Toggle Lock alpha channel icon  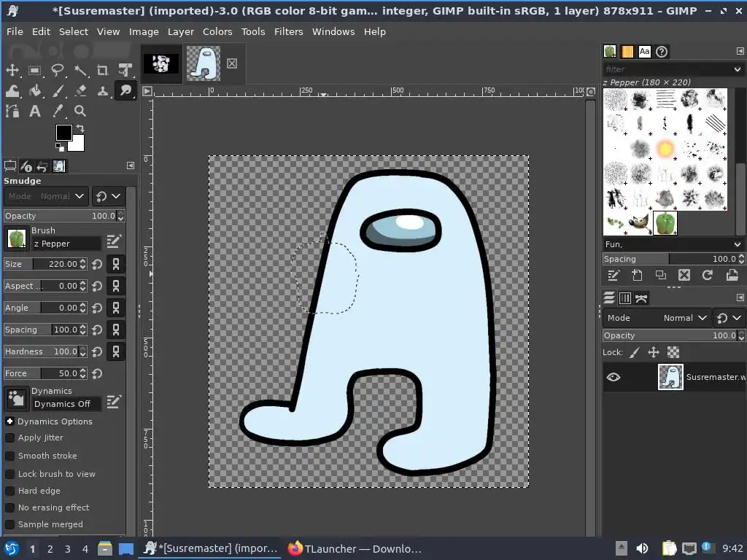pyautogui.click(x=673, y=352)
